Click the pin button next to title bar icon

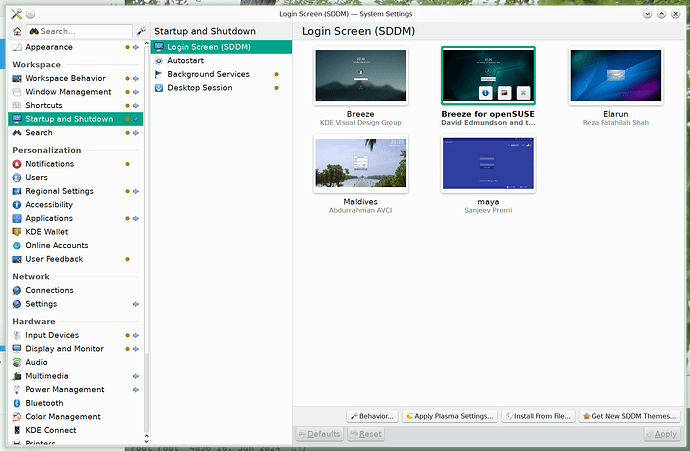coord(30,14)
